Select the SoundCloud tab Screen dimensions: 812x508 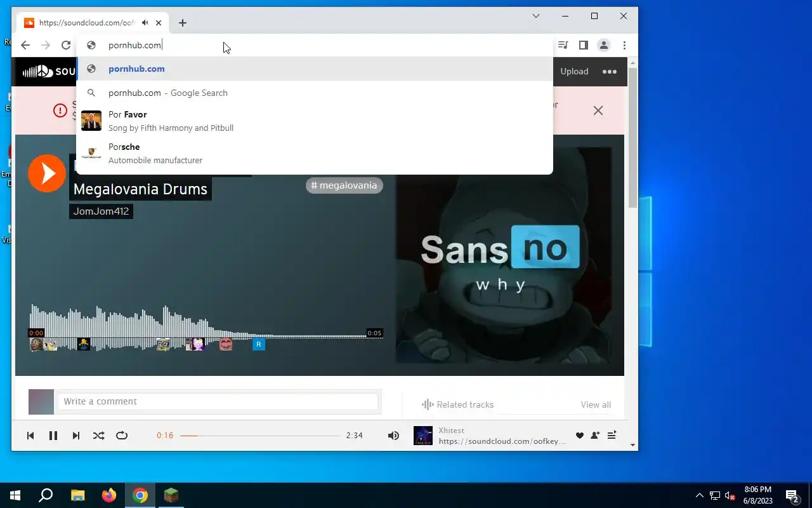(93, 23)
